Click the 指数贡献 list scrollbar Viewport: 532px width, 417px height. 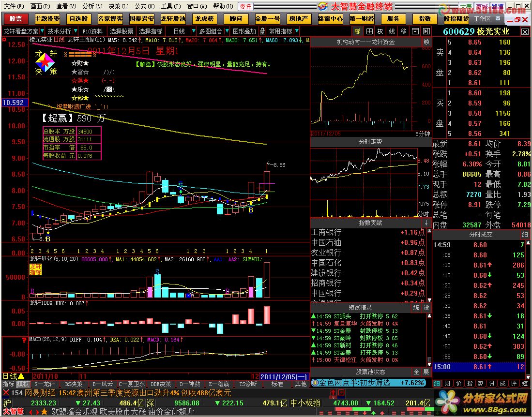(429, 265)
